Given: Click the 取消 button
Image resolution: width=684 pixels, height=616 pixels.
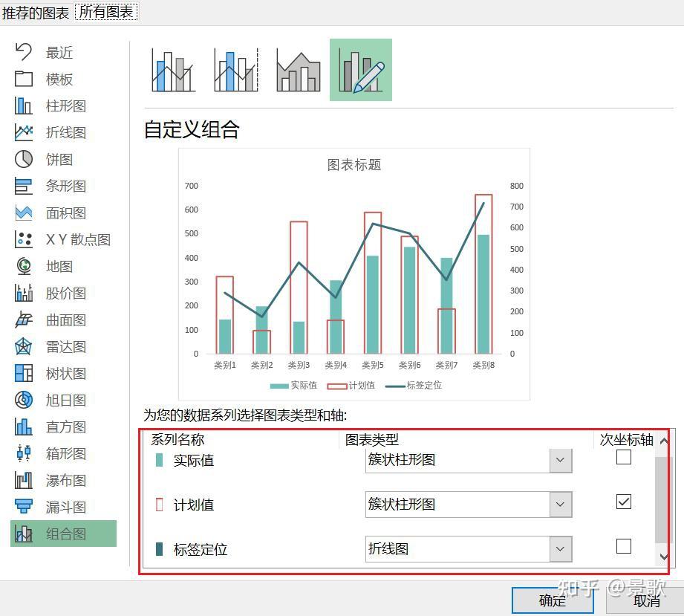Looking at the screenshot, I should 645,600.
